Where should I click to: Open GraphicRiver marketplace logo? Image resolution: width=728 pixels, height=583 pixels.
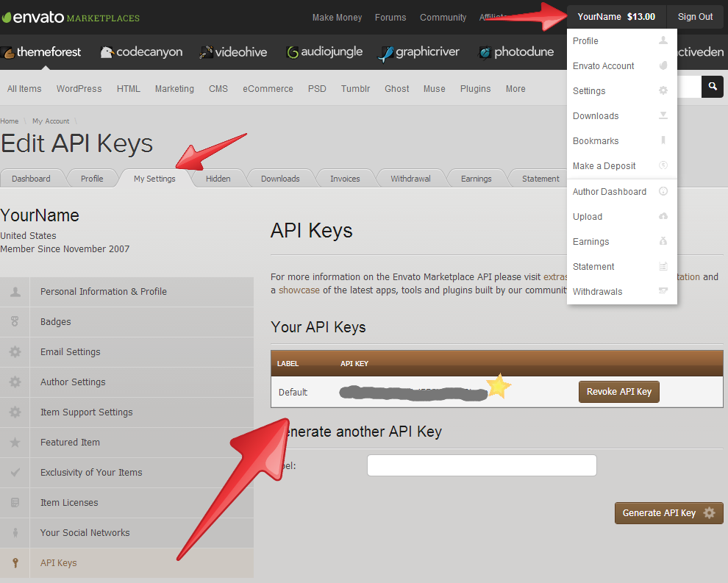pyautogui.click(x=419, y=52)
